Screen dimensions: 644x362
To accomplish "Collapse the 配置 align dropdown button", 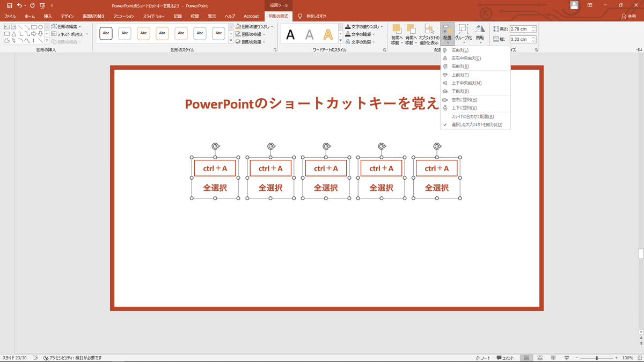I will pyautogui.click(x=447, y=34).
